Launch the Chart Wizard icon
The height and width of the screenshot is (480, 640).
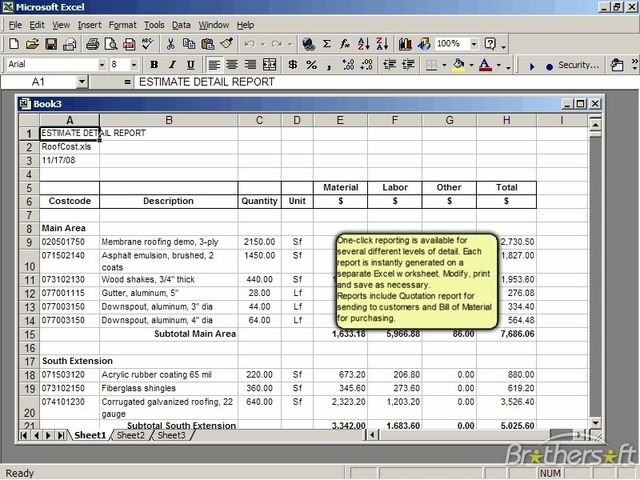[x=405, y=44]
